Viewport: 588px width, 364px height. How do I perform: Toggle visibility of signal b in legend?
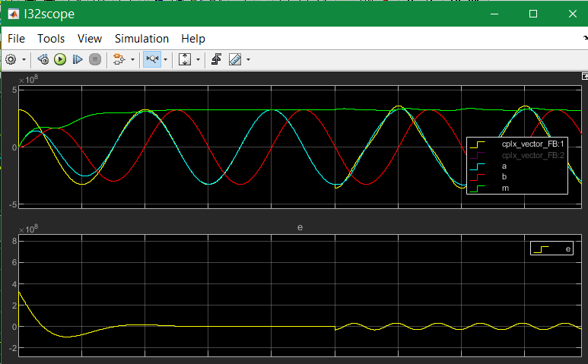coord(504,177)
